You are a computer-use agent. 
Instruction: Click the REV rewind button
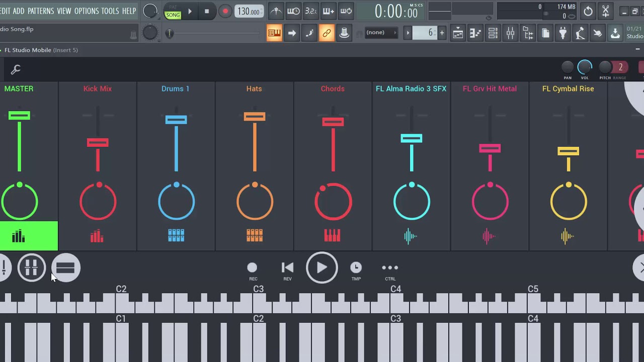(287, 270)
